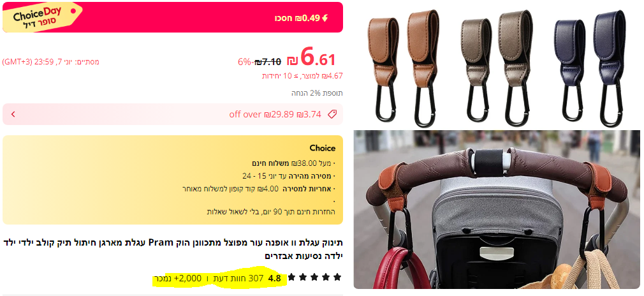
Task: Click the ChoiceDay yellow tag badge
Action: coord(41,17)
